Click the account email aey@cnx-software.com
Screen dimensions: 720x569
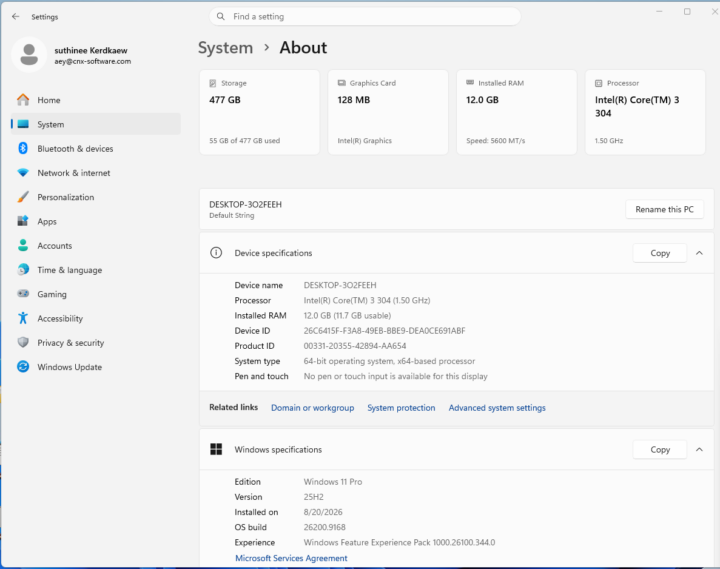pyautogui.click(x=93, y=61)
